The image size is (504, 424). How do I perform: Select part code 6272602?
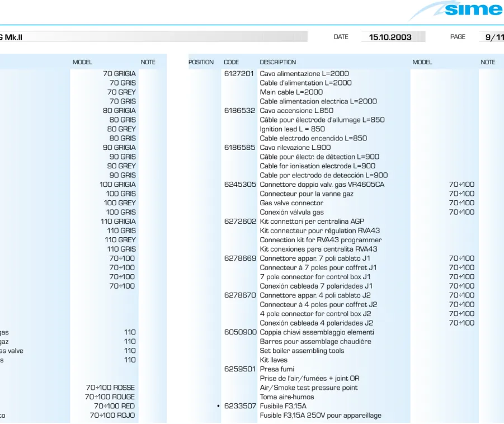click(x=240, y=222)
